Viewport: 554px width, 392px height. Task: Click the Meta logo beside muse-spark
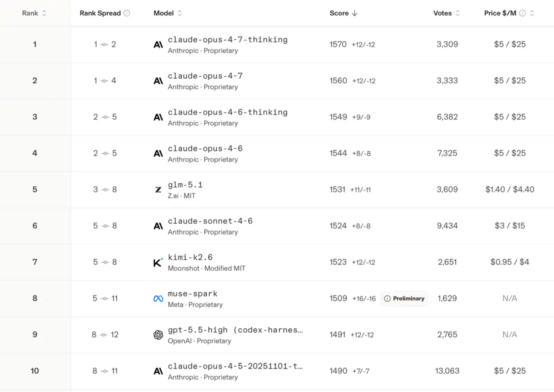tap(158, 299)
